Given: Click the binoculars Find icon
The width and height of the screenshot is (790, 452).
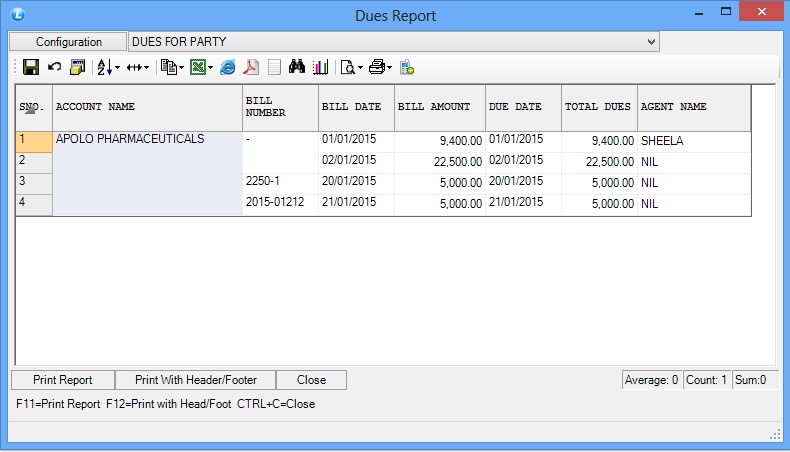Looking at the screenshot, I should (297, 67).
